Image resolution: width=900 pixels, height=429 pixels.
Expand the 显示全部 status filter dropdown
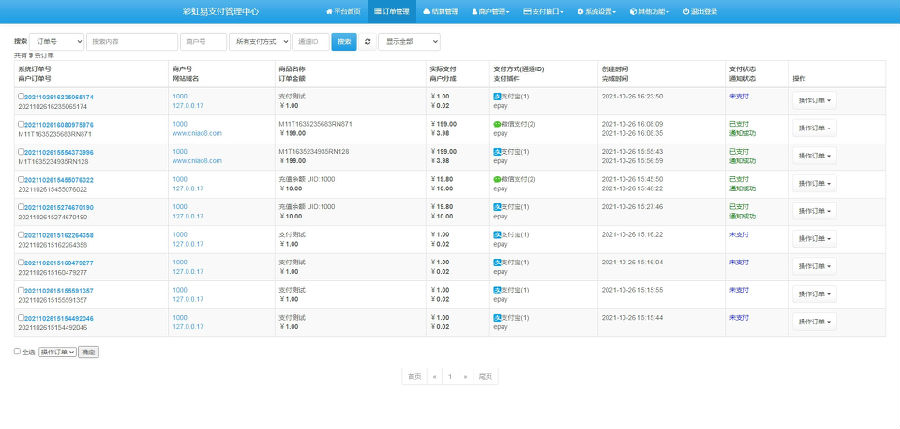pos(409,42)
